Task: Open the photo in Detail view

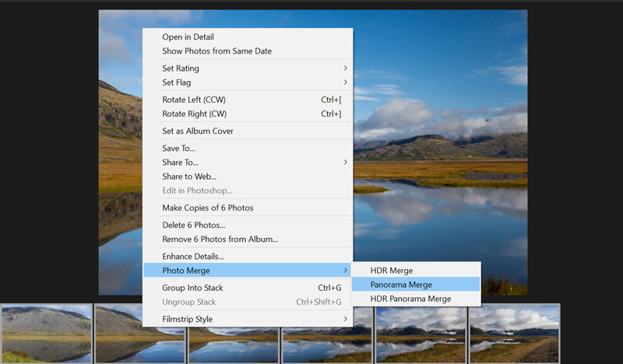Action: (x=188, y=37)
